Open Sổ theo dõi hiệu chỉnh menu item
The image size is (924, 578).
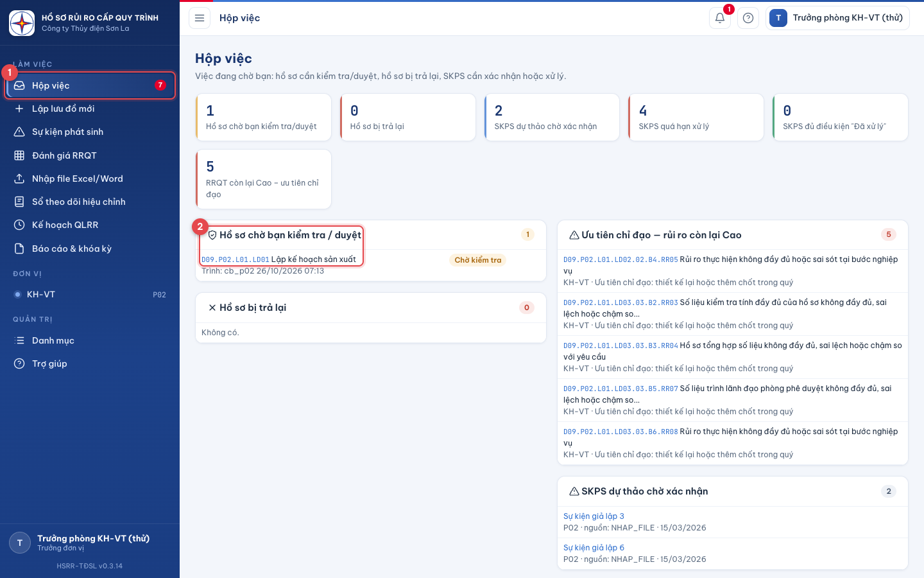click(90, 202)
